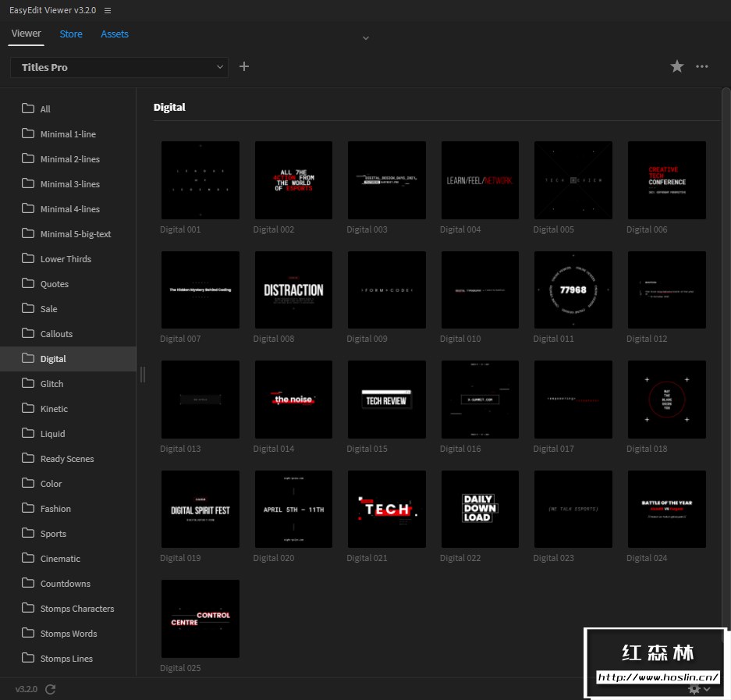Switch to the Store tab
The image size is (731, 700).
coord(71,34)
